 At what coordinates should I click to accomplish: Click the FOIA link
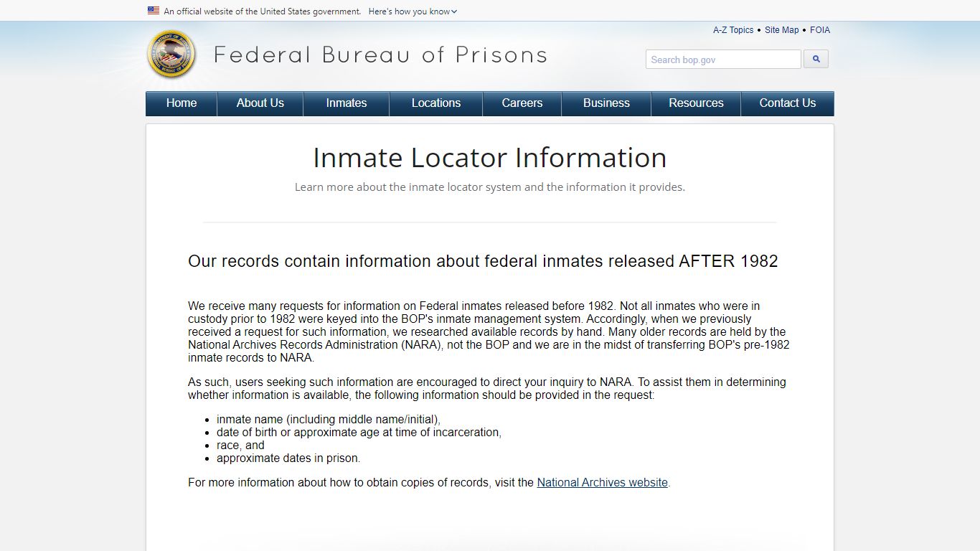pyautogui.click(x=820, y=30)
